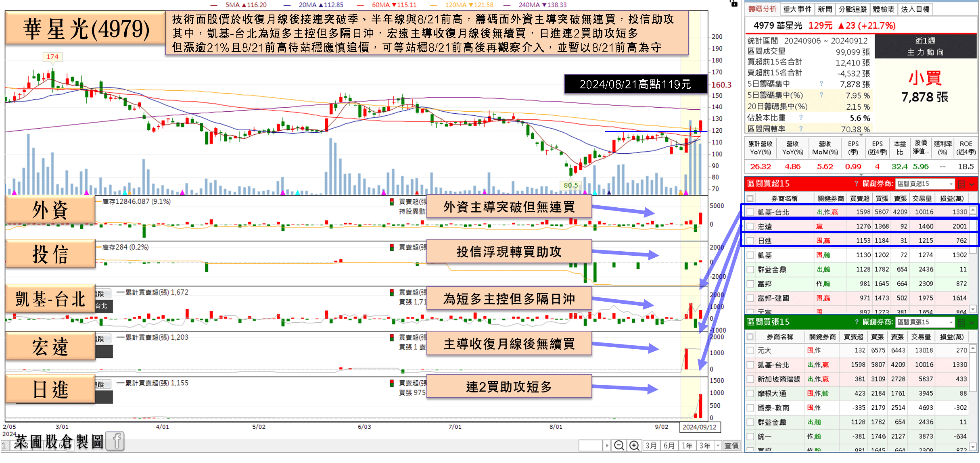Collapse the 區間買張15 panel chevron
980x463 pixels.
click(x=972, y=323)
